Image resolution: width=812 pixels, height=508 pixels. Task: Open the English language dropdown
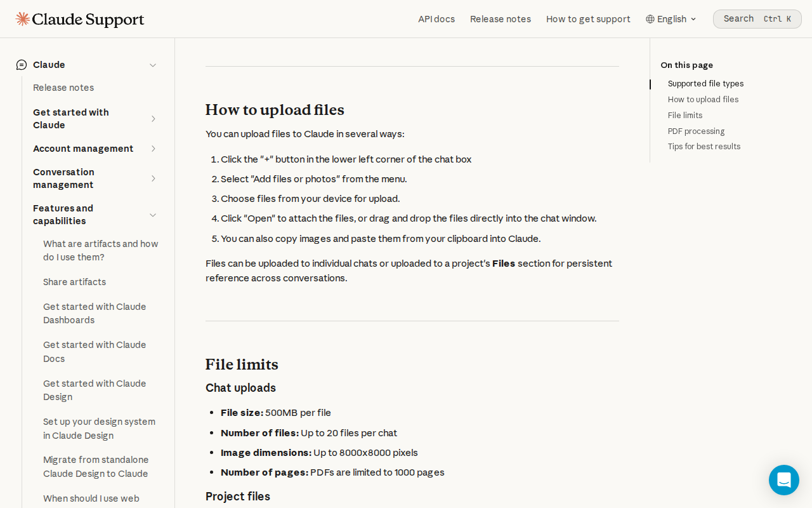click(671, 19)
